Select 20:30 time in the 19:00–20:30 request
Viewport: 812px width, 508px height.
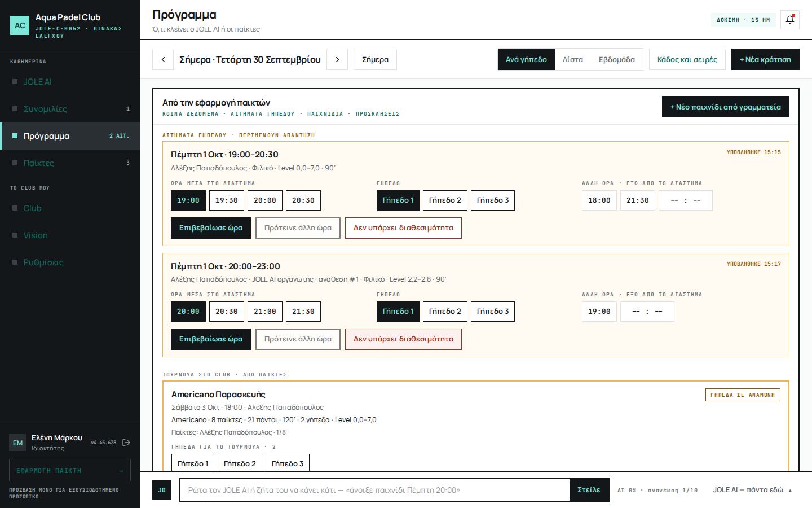coord(303,200)
